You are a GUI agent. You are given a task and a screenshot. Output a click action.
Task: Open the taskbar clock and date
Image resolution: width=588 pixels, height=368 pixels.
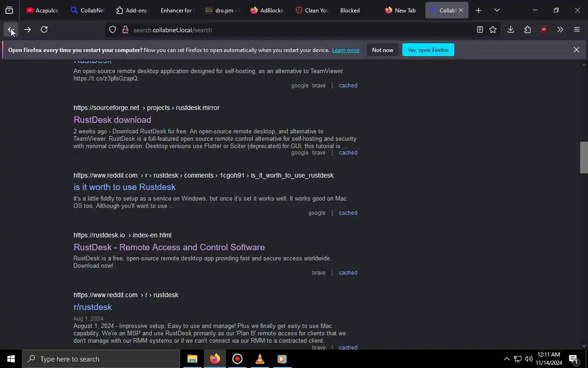549,359
